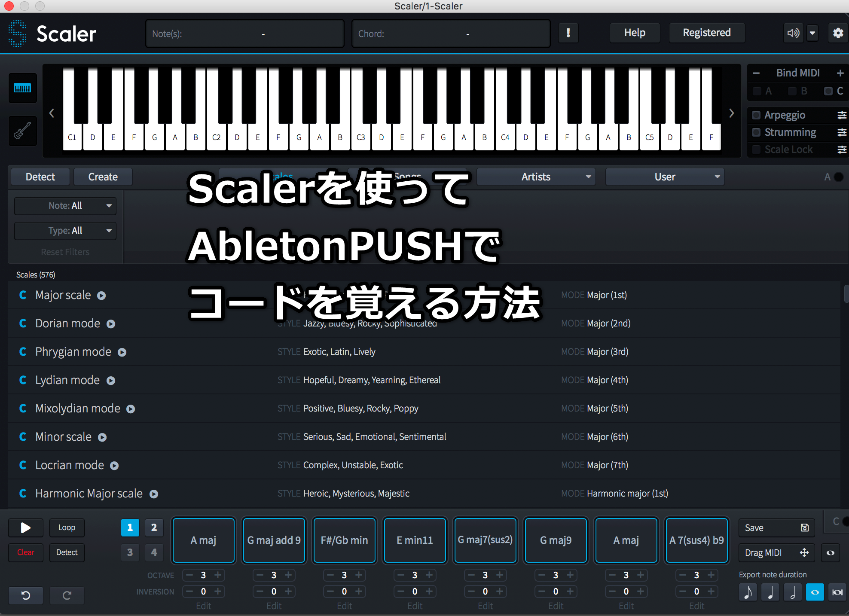This screenshot has width=849, height=616.
Task: Expand the Artists dropdown menu
Action: coord(536,177)
